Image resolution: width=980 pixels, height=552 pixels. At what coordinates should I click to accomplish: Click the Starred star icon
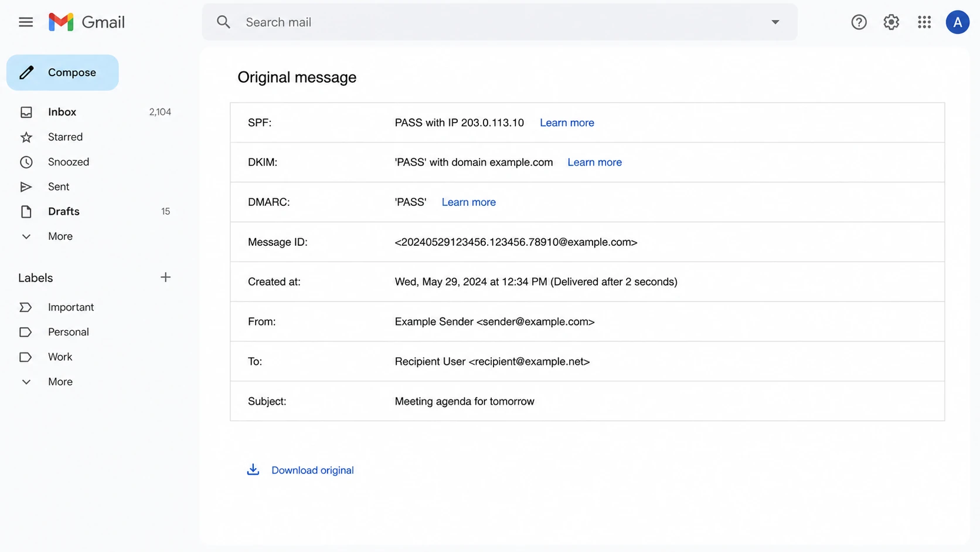click(26, 137)
